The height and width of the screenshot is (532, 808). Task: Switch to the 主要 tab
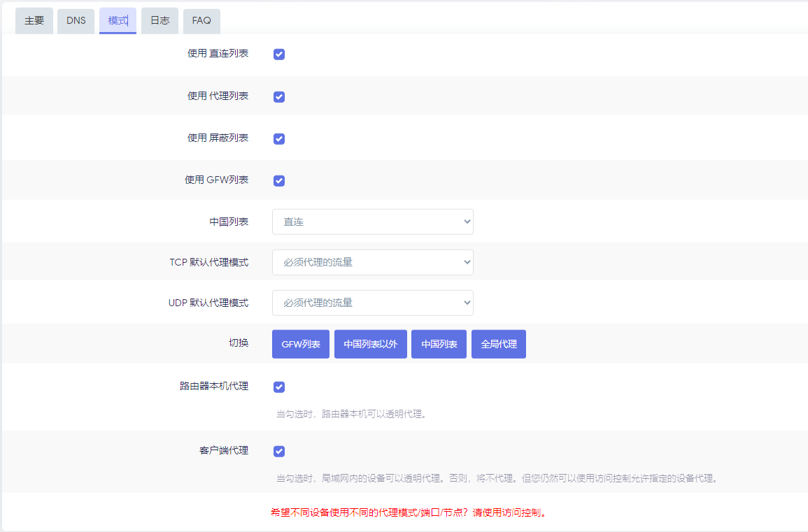34,21
